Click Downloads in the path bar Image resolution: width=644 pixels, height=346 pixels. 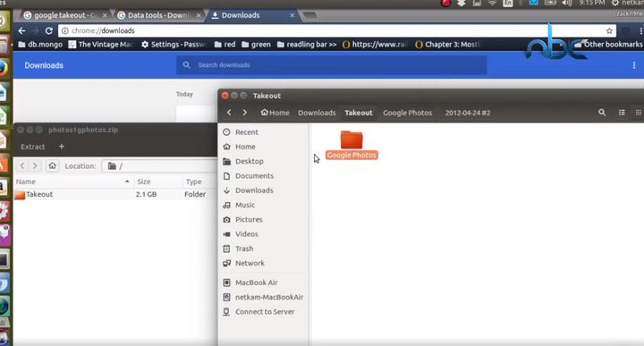point(317,113)
